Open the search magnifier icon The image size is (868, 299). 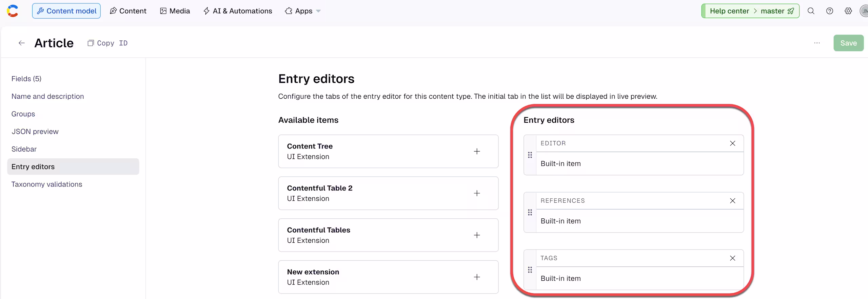[x=811, y=11]
